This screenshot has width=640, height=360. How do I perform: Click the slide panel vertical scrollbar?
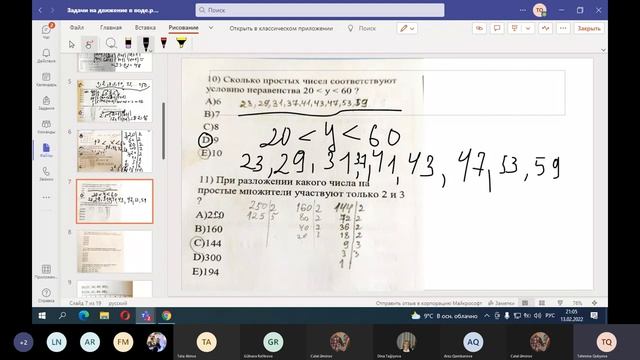[x=164, y=131]
